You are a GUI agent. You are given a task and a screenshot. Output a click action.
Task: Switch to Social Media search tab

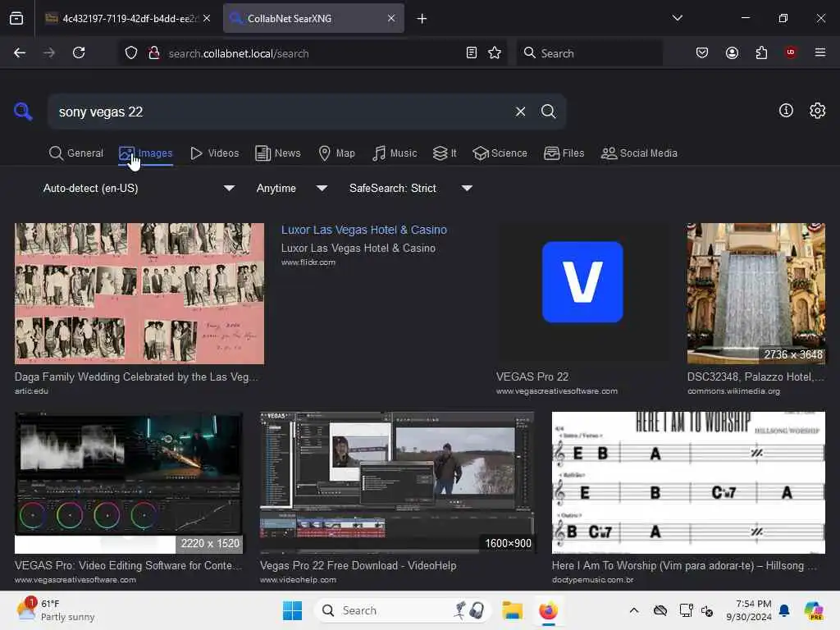point(639,153)
